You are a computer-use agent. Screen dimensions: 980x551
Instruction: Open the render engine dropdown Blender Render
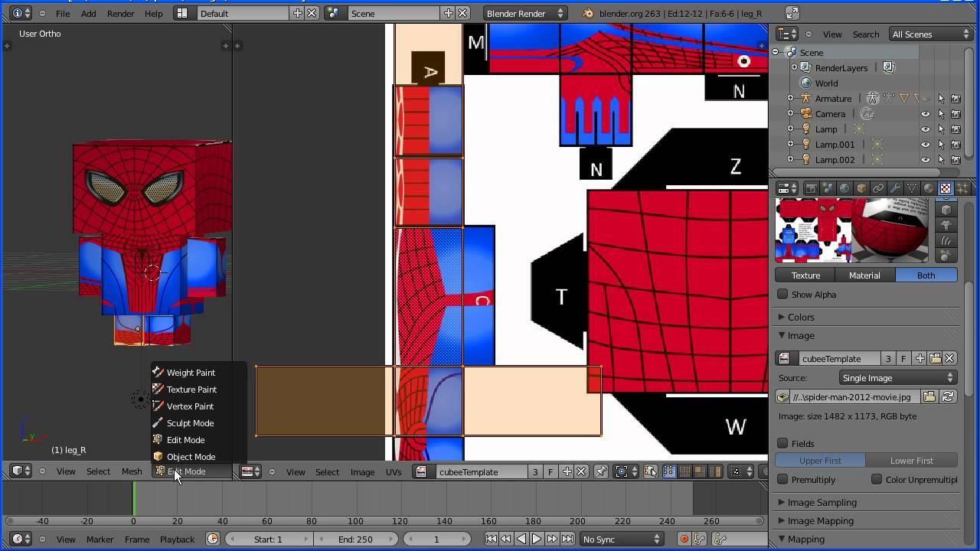[x=526, y=13]
